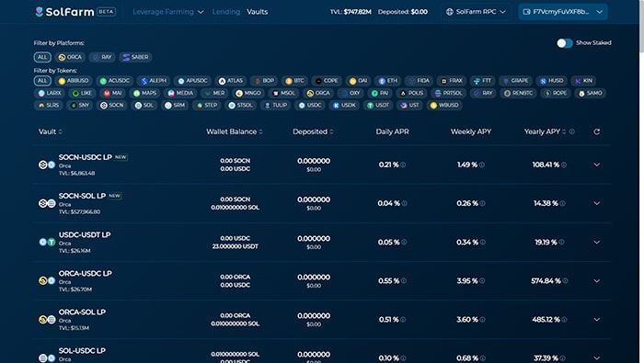Open the connected wallet dropdown
The width and height of the screenshot is (644, 363).
pos(563,12)
